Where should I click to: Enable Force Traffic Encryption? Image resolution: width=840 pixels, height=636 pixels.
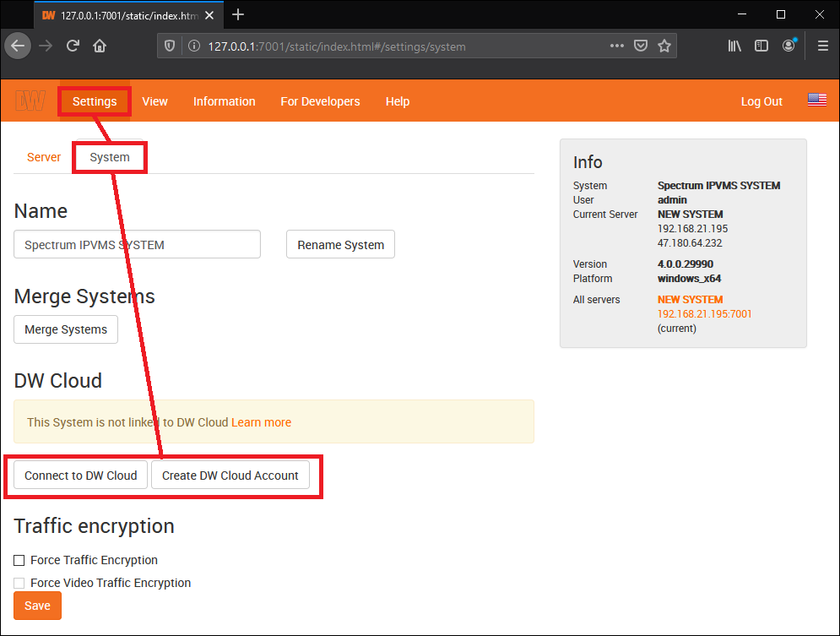tap(19, 560)
